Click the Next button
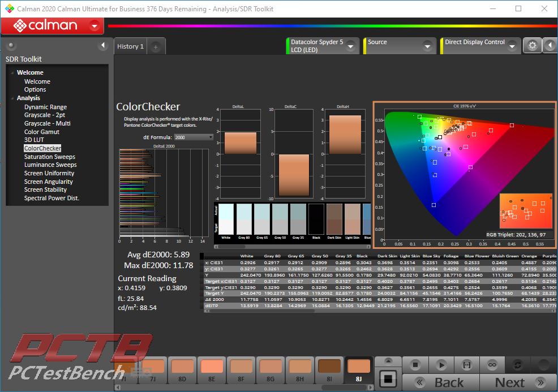 518,382
